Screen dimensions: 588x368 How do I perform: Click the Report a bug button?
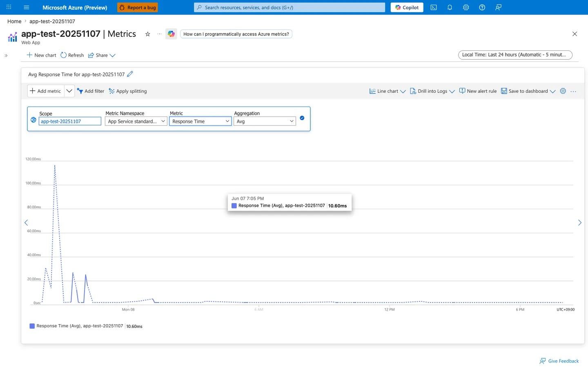click(138, 7)
